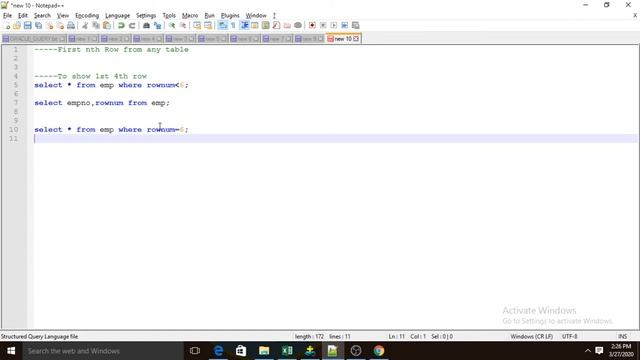The width and height of the screenshot is (640, 360).
Task: Save the current file using toolbar
Action: click(27, 25)
